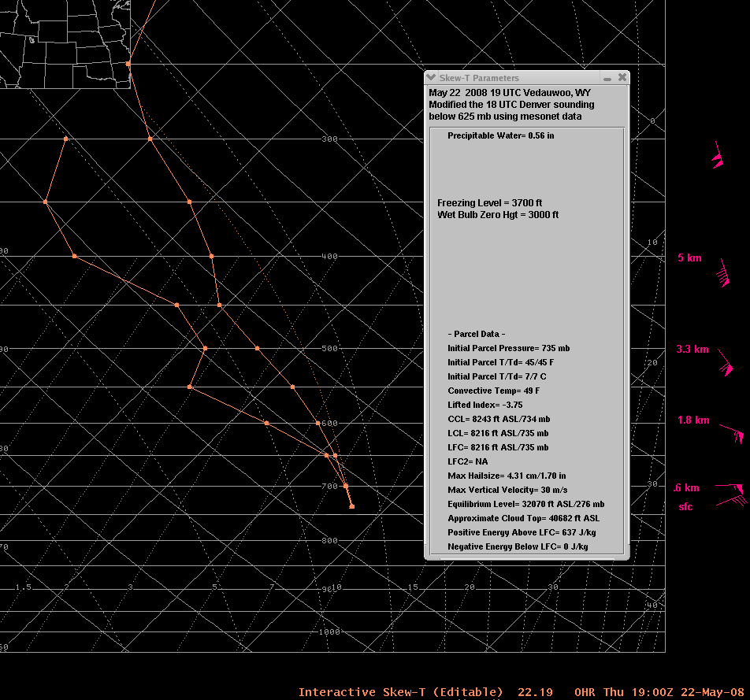Click the 'Max Hailsize= 4.31 cm/1.70 in' line
The image size is (750, 700).
pos(507,476)
